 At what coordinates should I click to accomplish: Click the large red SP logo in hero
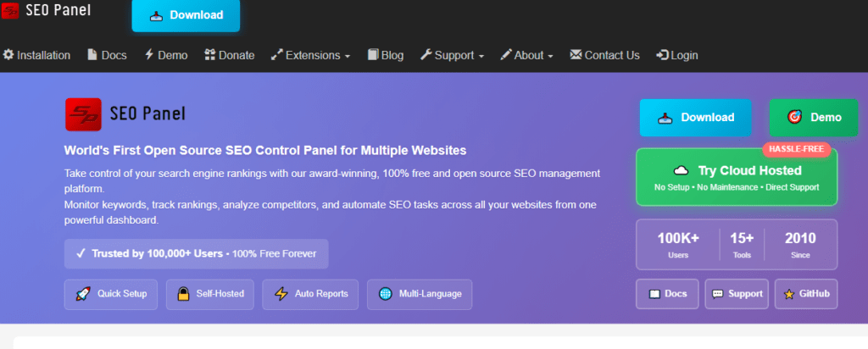[x=83, y=114]
